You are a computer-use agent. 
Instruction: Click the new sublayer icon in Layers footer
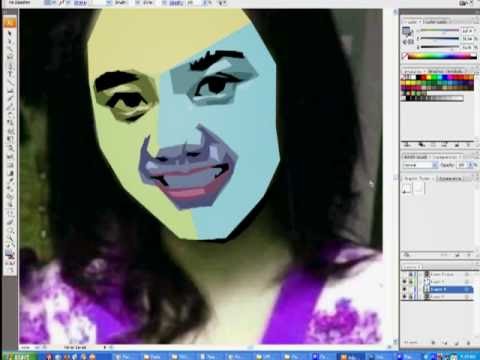[445, 343]
